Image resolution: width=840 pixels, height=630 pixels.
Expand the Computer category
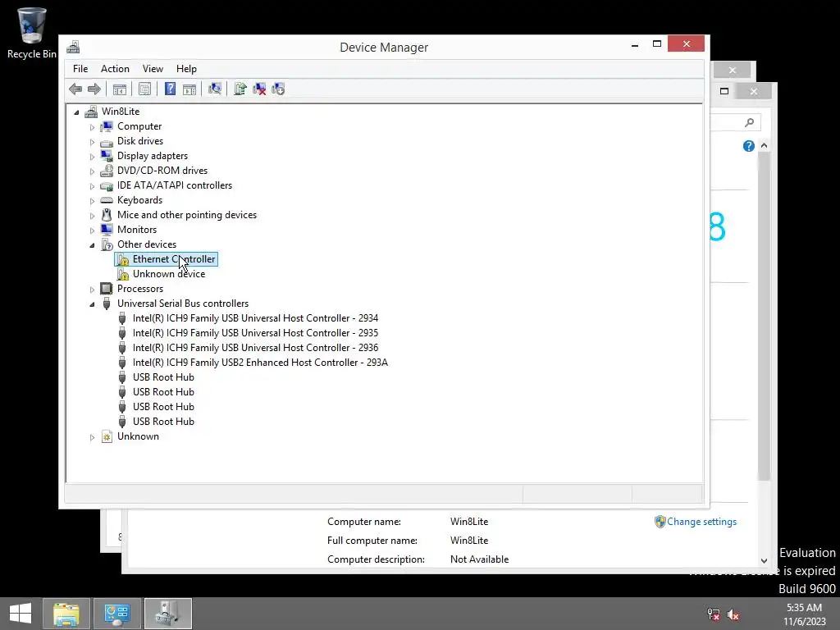click(92, 127)
